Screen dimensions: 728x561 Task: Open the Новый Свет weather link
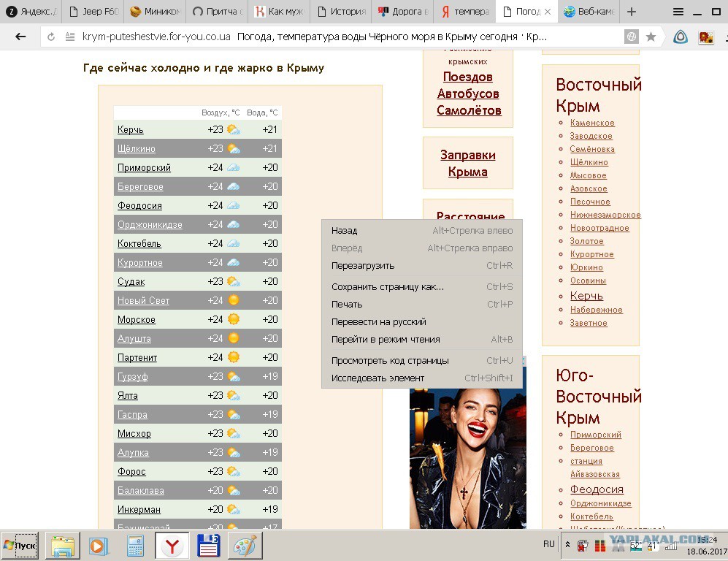[x=143, y=301]
